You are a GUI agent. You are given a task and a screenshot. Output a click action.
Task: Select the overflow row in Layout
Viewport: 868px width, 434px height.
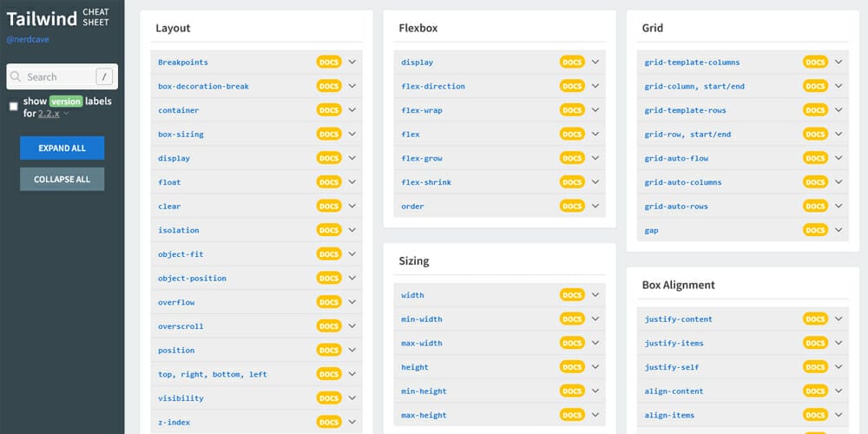click(256, 302)
